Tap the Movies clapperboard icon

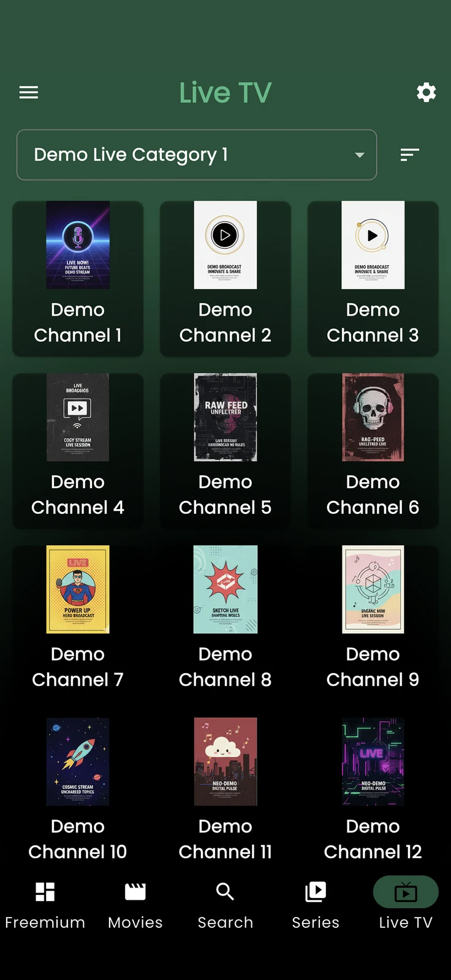(x=135, y=892)
